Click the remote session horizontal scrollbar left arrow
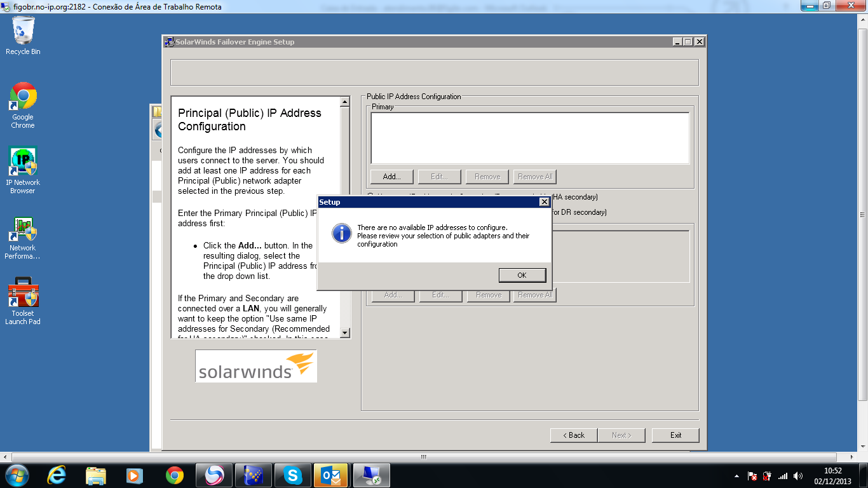Screen dimensions: 868x488 [x=5, y=456]
